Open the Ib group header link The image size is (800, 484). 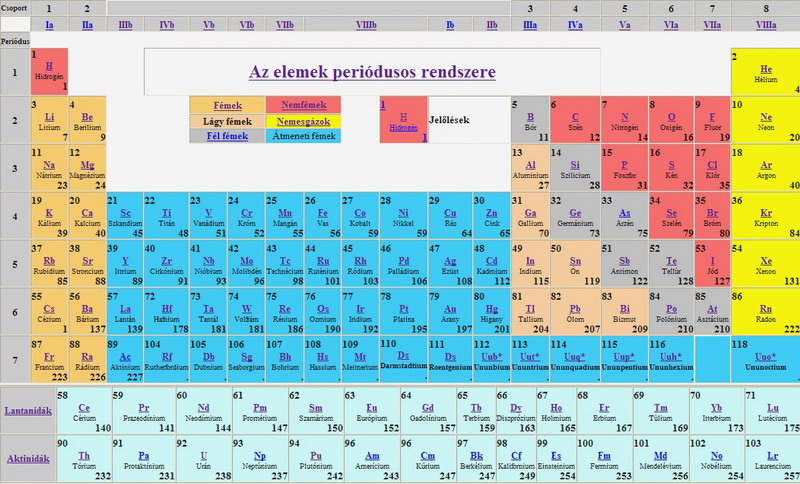click(x=450, y=24)
